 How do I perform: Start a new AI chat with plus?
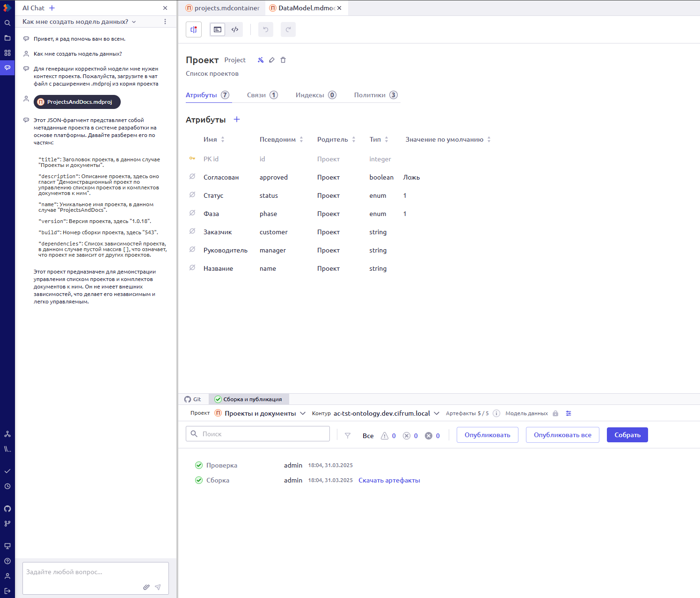[52, 8]
